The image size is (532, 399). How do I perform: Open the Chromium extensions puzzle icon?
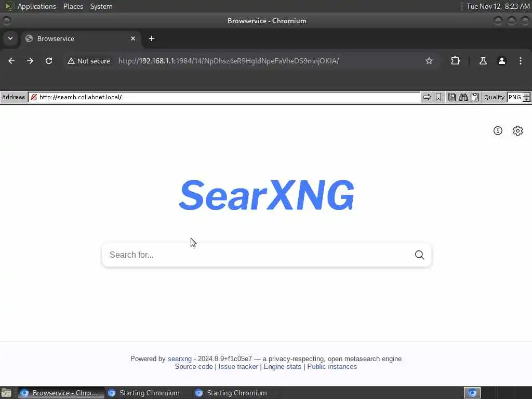[x=455, y=61]
